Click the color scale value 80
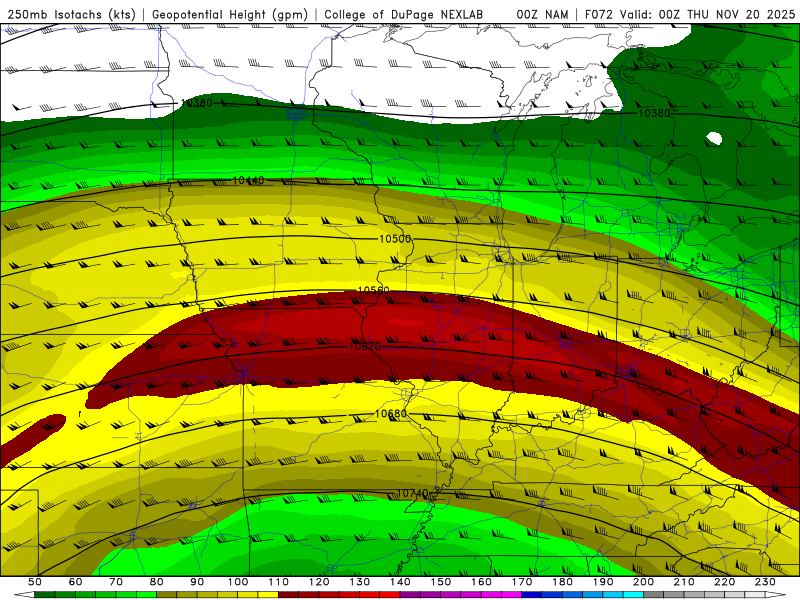The image size is (800, 600). (157, 582)
